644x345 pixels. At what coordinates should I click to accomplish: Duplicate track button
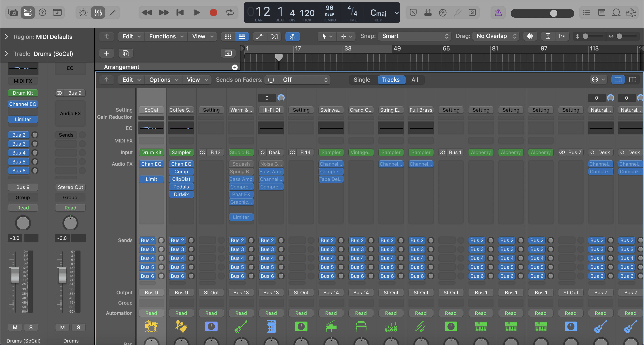click(x=126, y=53)
